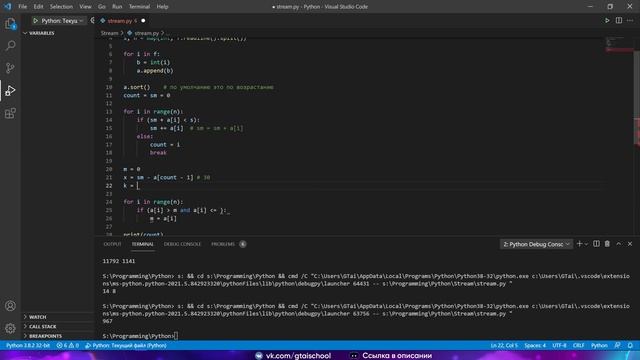Open the File menu
The image size is (640, 360).
coord(22,7)
